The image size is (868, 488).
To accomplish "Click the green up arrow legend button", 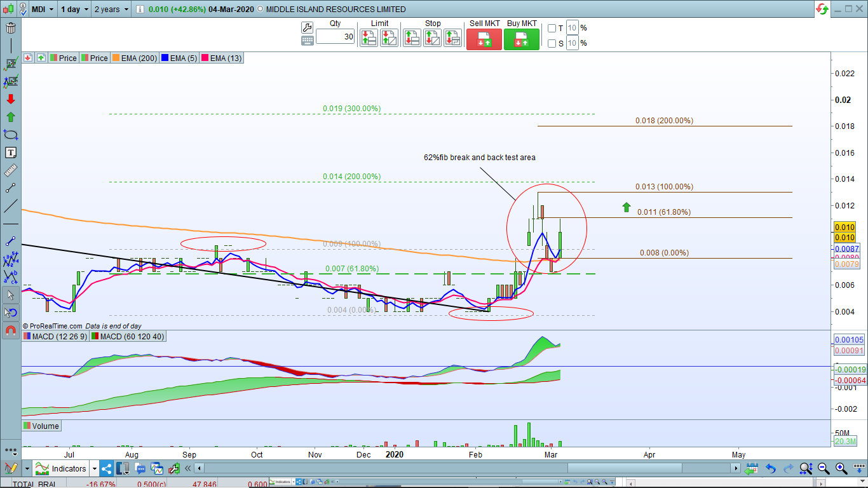I will click(41, 58).
